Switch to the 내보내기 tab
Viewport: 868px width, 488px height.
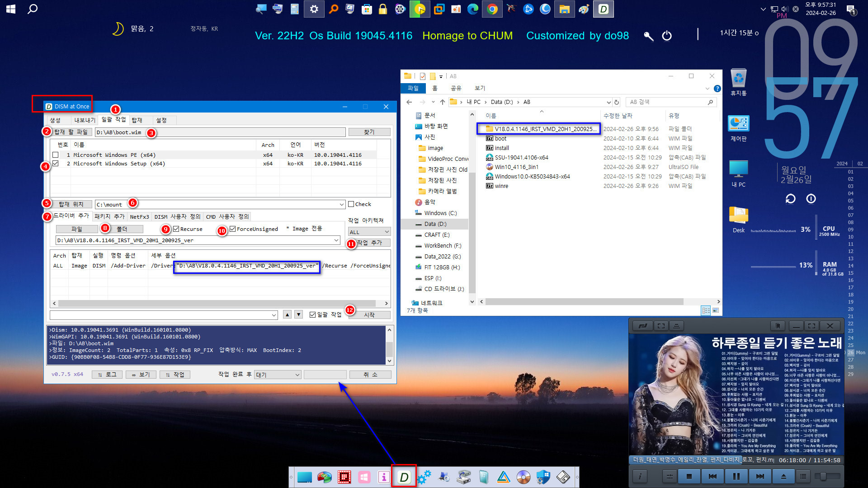[85, 120]
